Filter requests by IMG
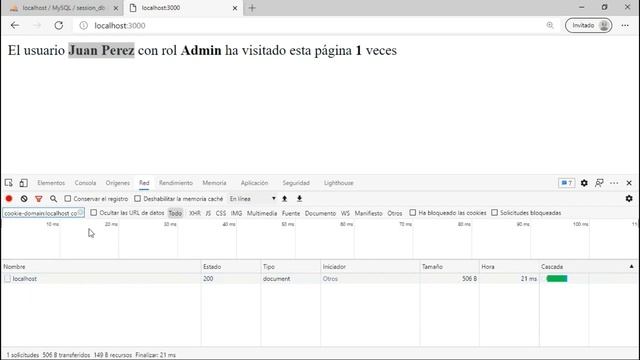 (236, 213)
